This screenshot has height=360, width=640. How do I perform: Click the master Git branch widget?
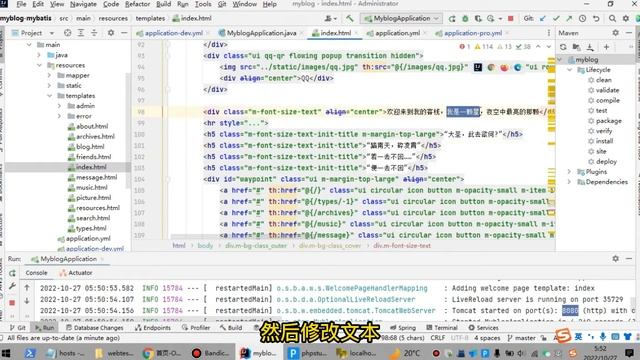pos(522,338)
